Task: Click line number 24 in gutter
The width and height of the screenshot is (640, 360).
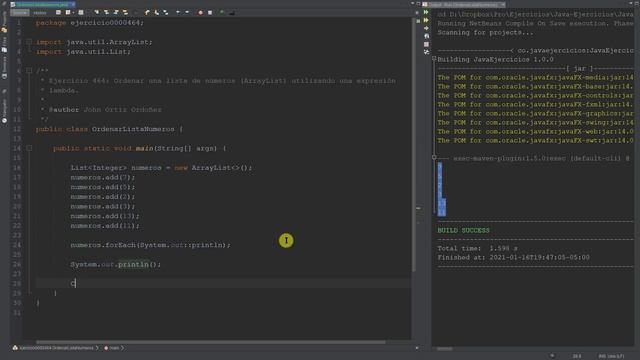Action: [17, 245]
